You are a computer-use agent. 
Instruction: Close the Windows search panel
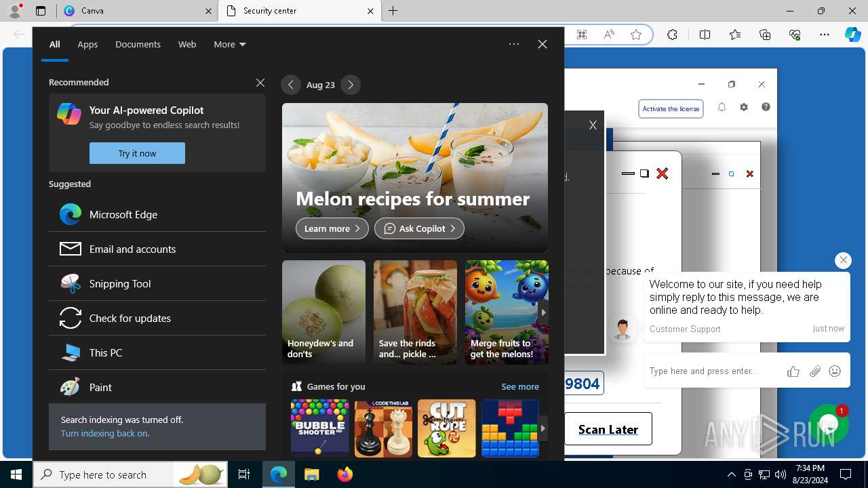point(542,44)
